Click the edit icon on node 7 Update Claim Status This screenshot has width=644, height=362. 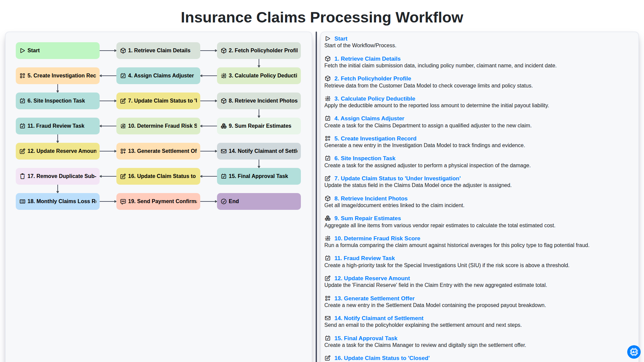[x=123, y=101]
